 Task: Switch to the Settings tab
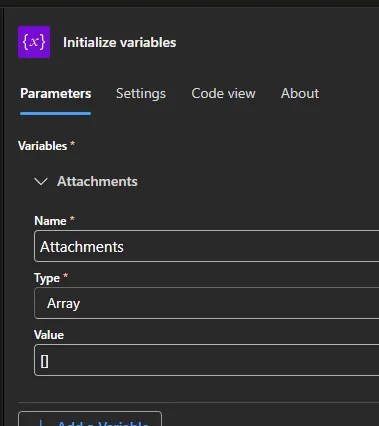click(141, 93)
